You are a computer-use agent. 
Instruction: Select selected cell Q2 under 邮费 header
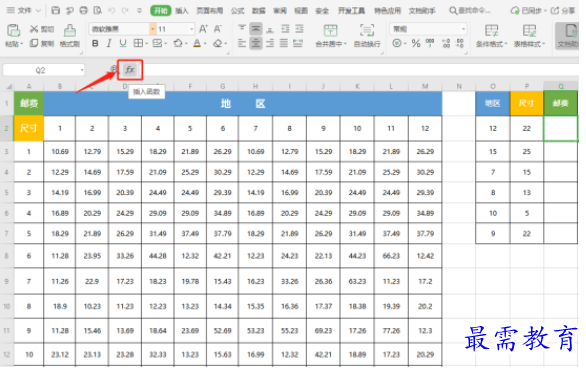[x=561, y=128]
